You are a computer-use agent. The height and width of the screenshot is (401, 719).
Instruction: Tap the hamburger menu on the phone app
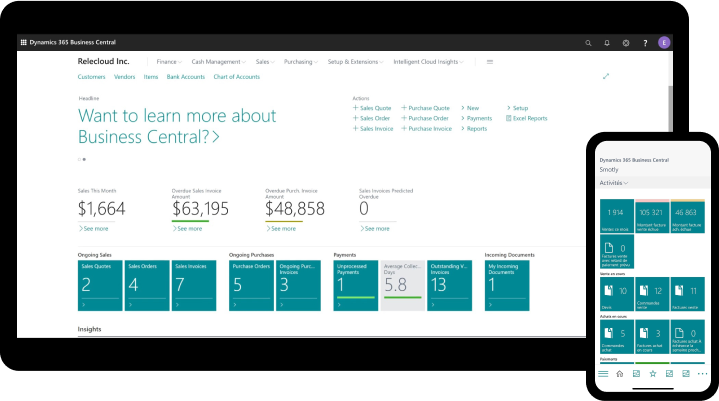pos(603,374)
